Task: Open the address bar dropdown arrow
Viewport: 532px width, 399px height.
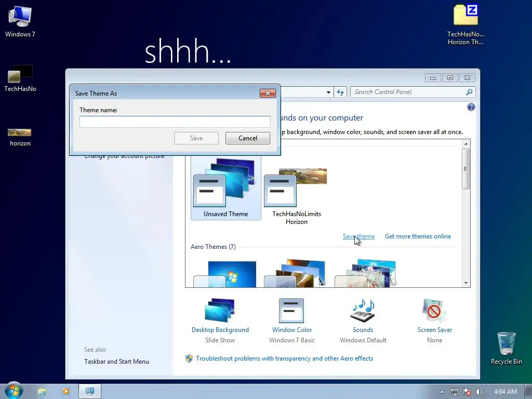Action: point(328,92)
